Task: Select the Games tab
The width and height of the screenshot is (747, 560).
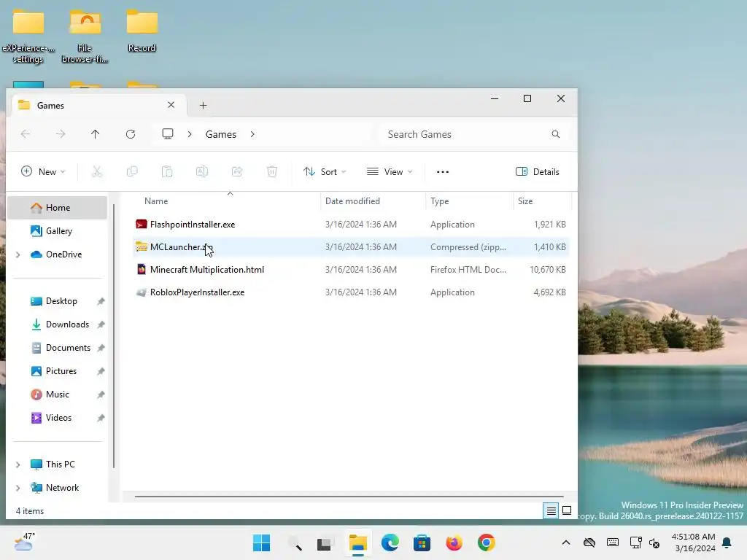Action: click(x=97, y=105)
